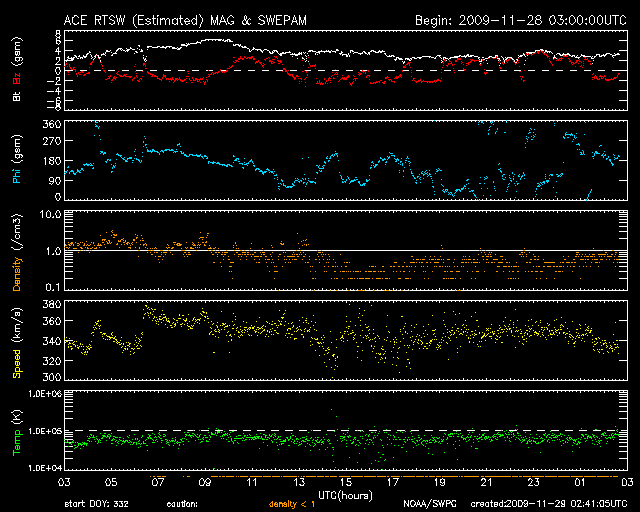
Task: Click the UTC(hours) axis title
Action: [x=344, y=494]
